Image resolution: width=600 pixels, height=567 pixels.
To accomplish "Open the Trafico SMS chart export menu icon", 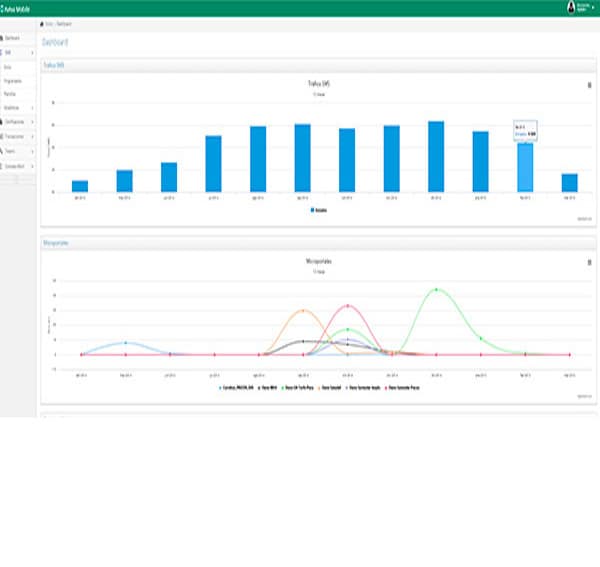I will [x=589, y=86].
